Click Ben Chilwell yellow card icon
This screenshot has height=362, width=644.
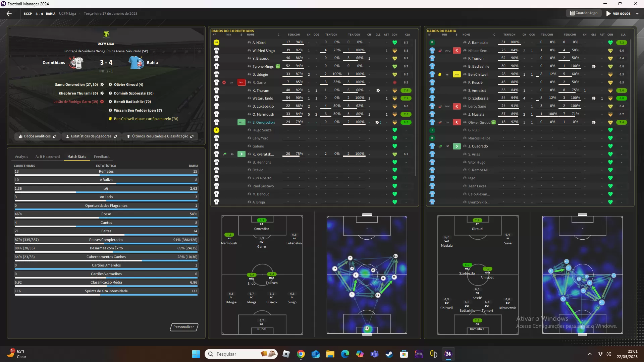(440, 74)
